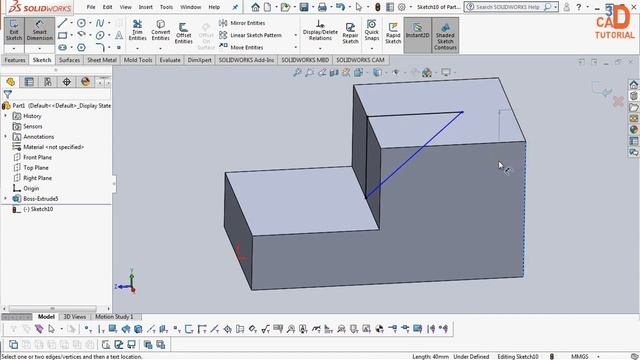Open the Tools menu
This screenshot has height=360, width=640.
(166, 7)
